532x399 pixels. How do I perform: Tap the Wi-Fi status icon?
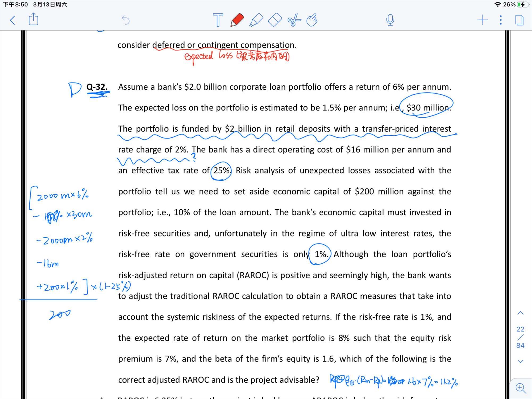tap(497, 5)
